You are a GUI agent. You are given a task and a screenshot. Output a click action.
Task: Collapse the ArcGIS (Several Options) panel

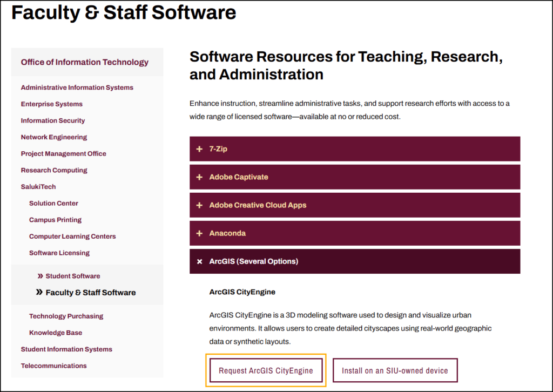pos(354,261)
